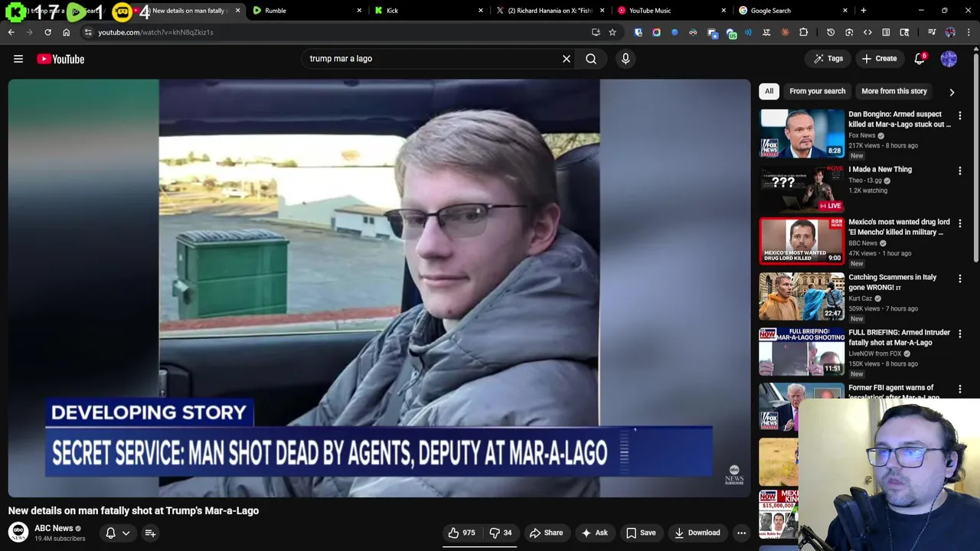The width and height of the screenshot is (980, 551).
Task: Open the Extensions puzzle-piece menu
Action: click(x=803, y=32)
